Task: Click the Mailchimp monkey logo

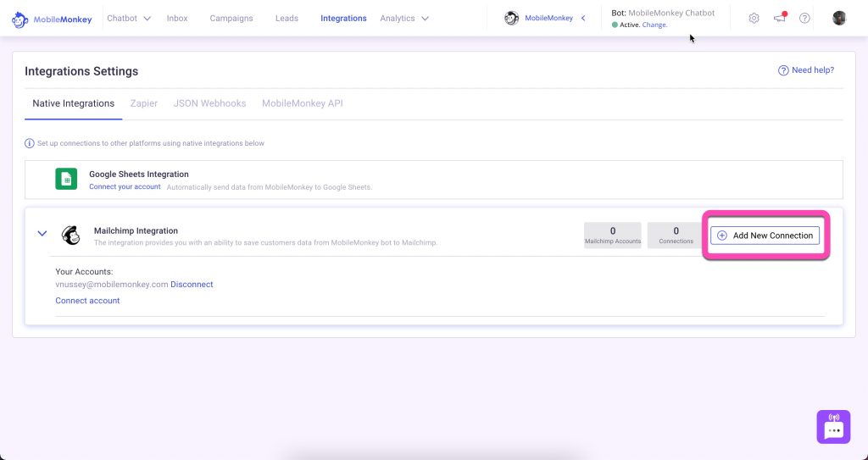Action: click(x=70, y=236)
